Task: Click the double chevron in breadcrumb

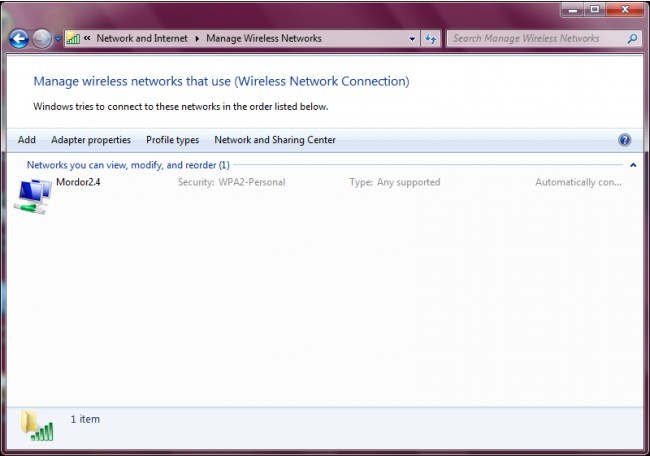Action: click(x=87, y=38)
